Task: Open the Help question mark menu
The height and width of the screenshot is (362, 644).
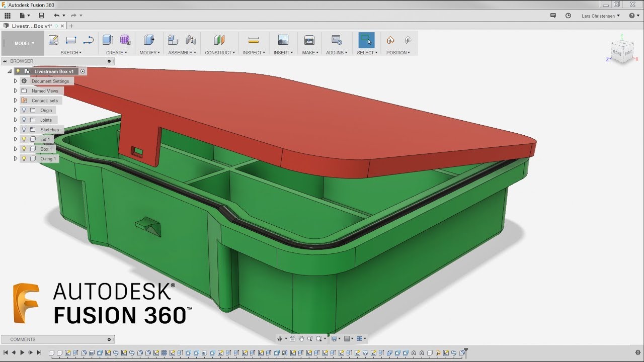Action: click(633, 16)
